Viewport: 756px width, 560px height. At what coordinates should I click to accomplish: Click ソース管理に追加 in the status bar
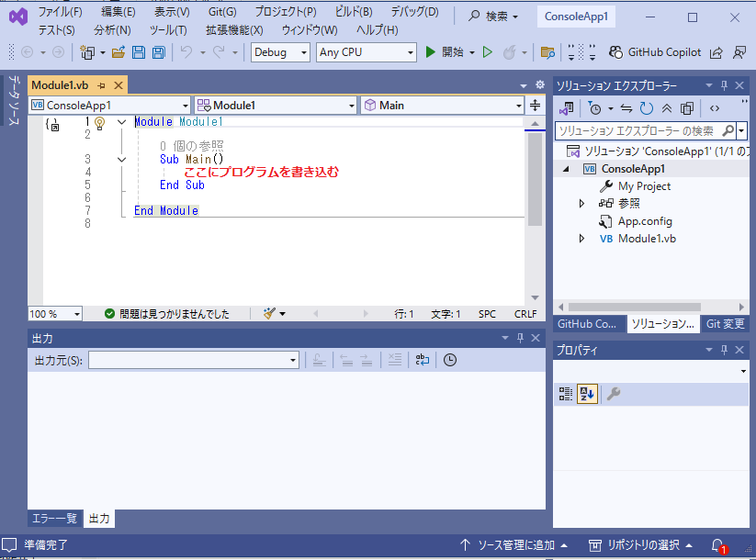513,545
